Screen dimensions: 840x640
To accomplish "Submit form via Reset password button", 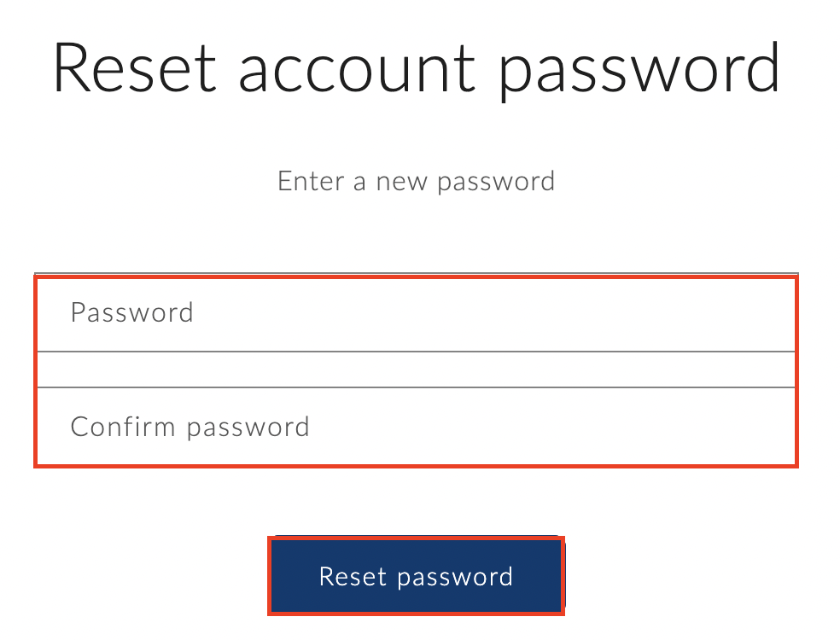I will [x=416, y=576].
